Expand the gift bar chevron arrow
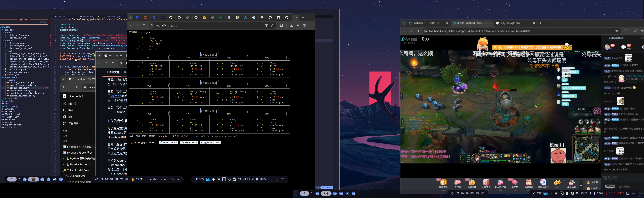The width and height of the screenshot is (644, 198). point(581,186)
